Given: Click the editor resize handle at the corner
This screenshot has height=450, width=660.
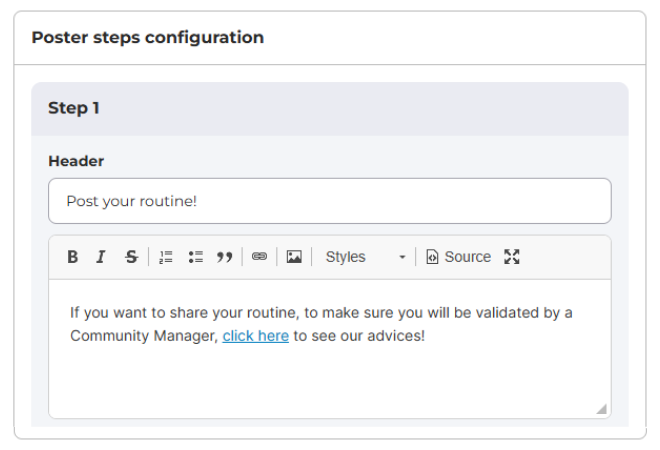Looking at the screenshot, I should coord(601,408).
